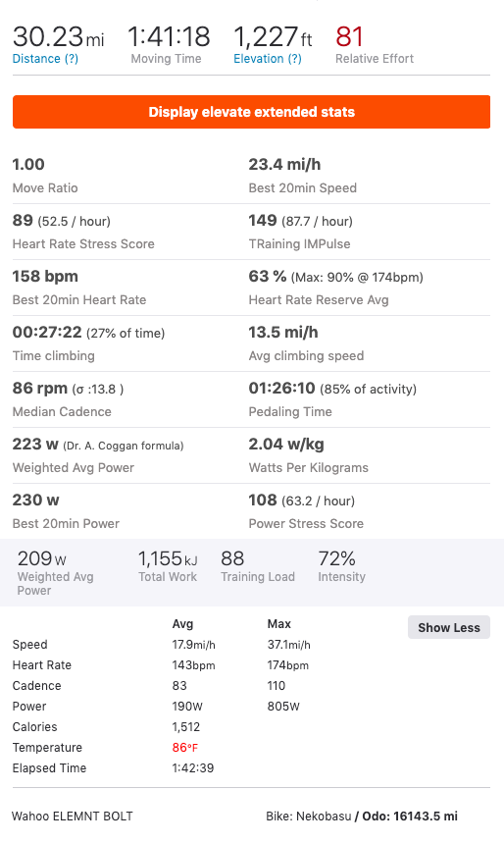Screen dimensions: 504x843
Task: Click the Power Stress Score value
Action: tap(262, 500)
